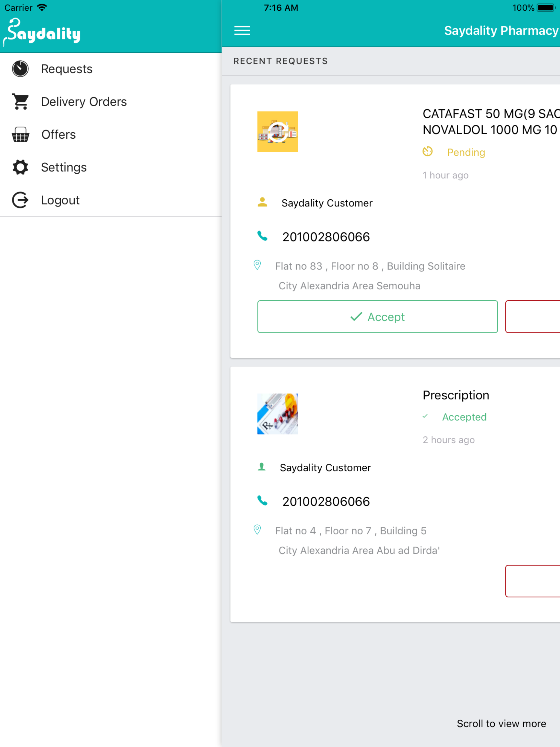The image size is (560, 747).
Task: Tap the NOVALDOL 1000 MG line
Action: click(x=490, y=130)
